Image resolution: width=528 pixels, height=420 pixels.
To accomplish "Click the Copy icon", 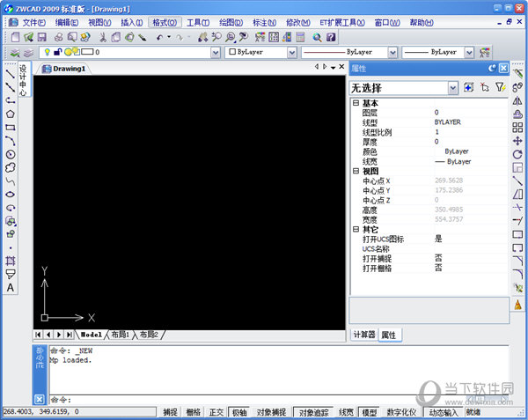I will click(x=116, y=37).
